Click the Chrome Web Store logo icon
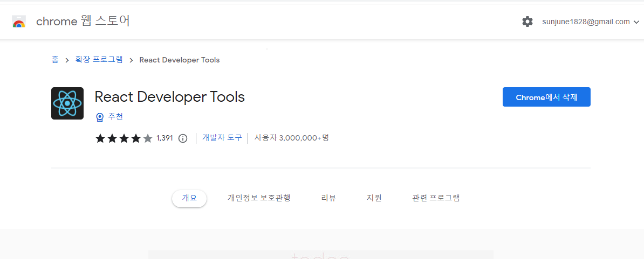This screenshot has width=644, height=259. [19, 22]
